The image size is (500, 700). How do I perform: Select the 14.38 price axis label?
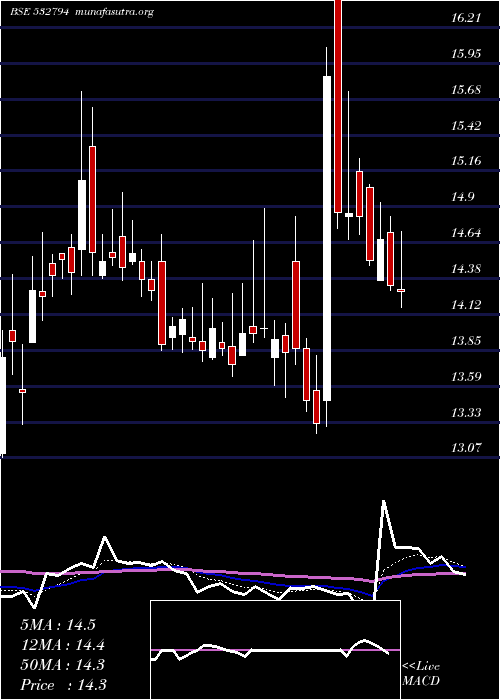(466, 269)
